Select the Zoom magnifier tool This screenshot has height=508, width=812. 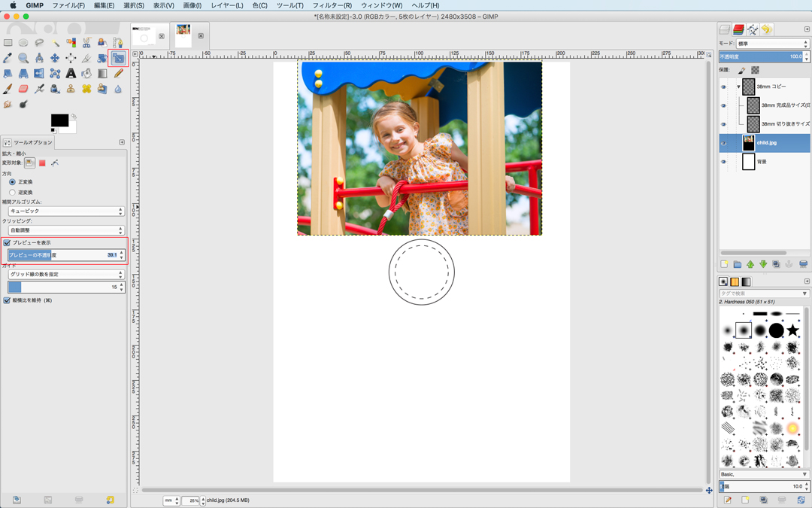[x=23, y=58]
